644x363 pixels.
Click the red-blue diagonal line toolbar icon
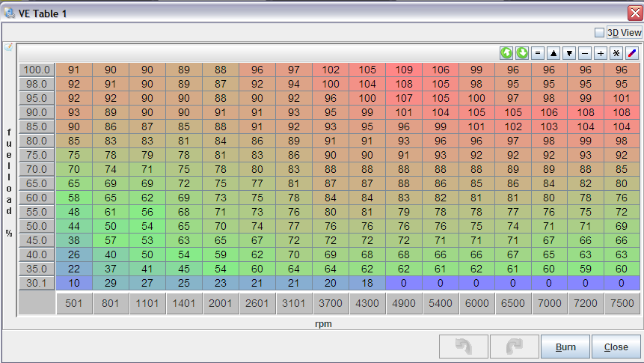coord(632,53)
